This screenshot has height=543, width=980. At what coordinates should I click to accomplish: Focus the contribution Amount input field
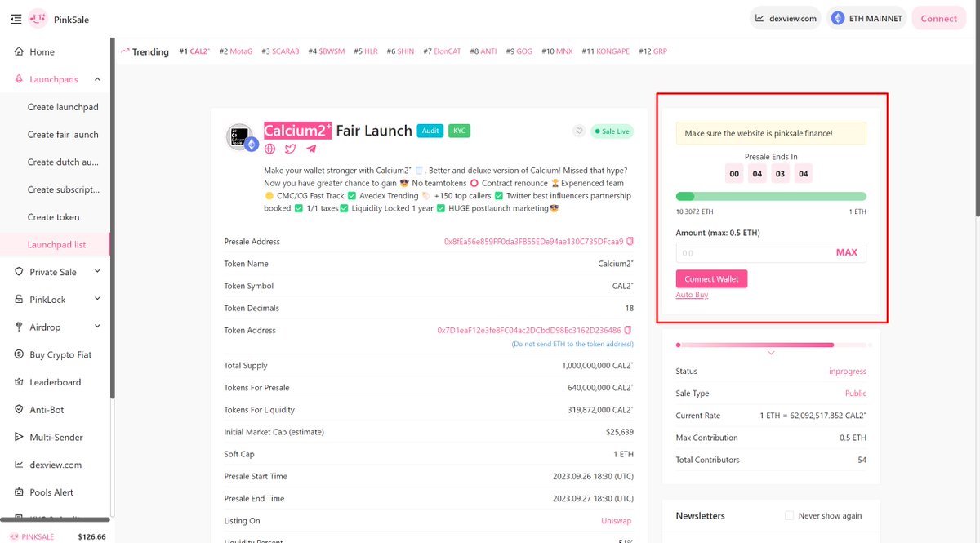pyautogui.click(x=771, y=253)
